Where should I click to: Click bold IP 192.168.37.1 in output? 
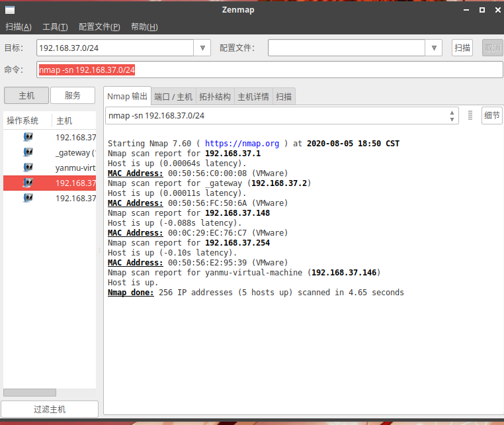pyautogui.click(x=233, y=154)
